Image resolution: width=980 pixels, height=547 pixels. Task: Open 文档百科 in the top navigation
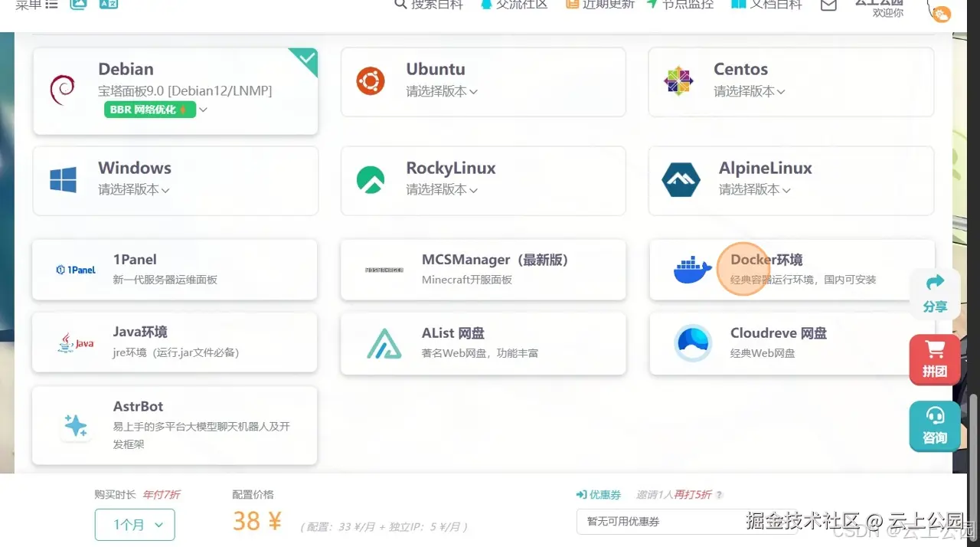point(766,5)
